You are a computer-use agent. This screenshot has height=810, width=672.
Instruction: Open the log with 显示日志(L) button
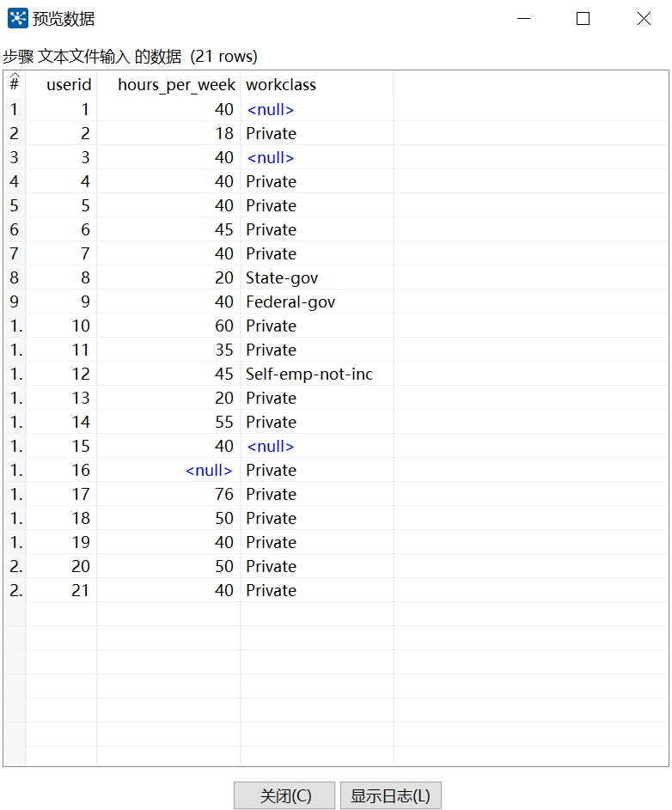pyautogui.click(x=391, y=795)
